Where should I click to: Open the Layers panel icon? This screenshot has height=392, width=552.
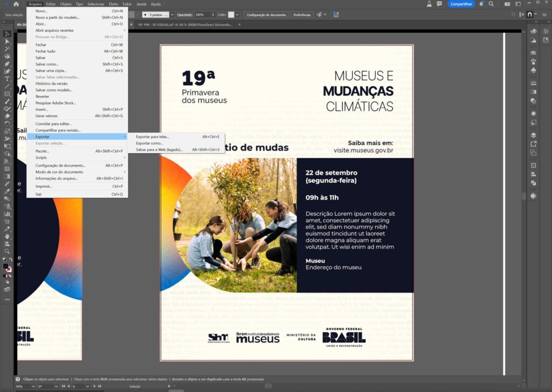(x=533, y=135)
